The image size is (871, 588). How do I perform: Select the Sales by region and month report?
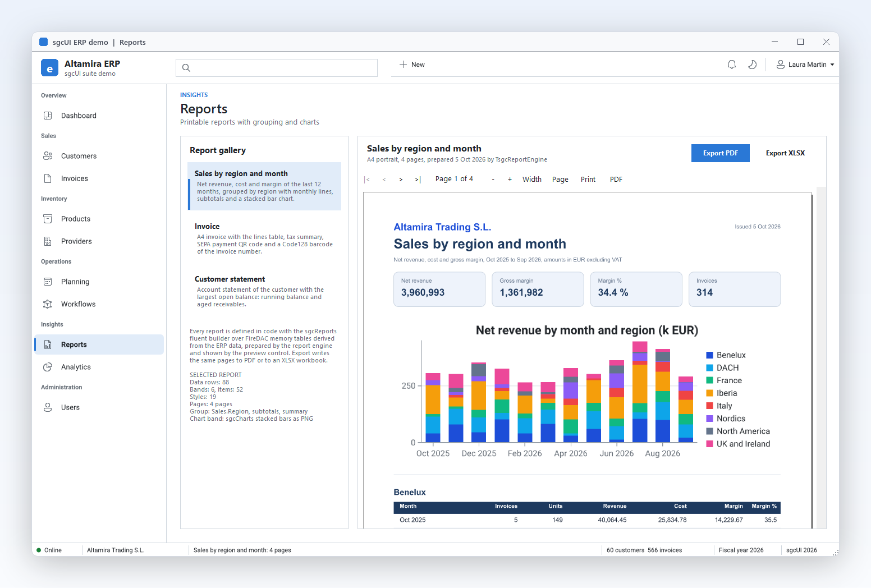click(x=264, y=186)
